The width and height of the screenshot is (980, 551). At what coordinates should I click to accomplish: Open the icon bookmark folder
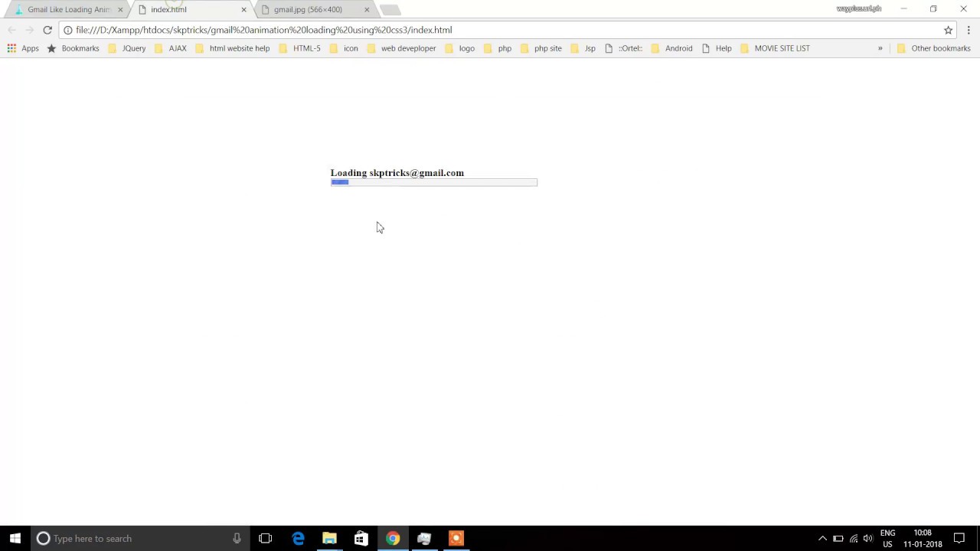[x=344, y=48]
